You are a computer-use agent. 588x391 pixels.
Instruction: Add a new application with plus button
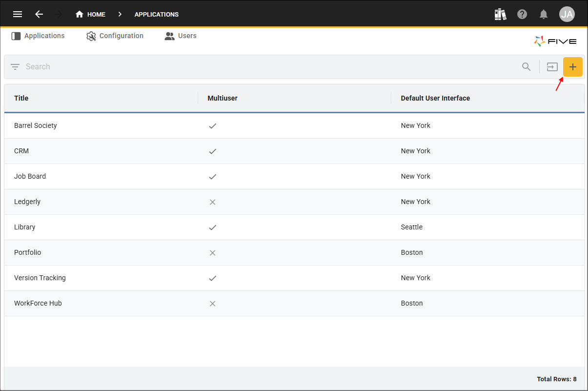click(x=573, y=67)
